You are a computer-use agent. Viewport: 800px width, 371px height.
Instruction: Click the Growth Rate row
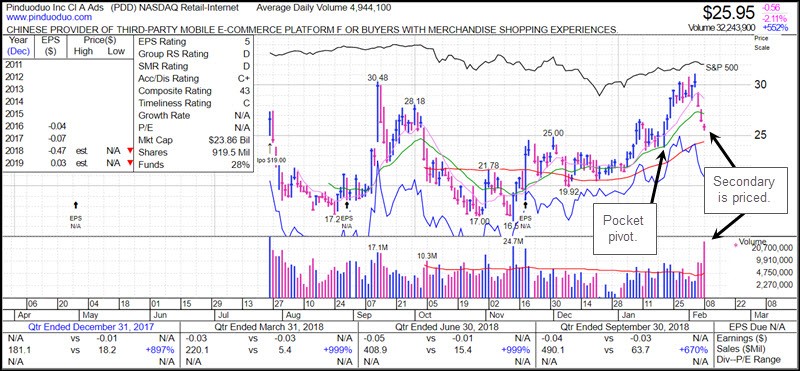tap(194, 115)
